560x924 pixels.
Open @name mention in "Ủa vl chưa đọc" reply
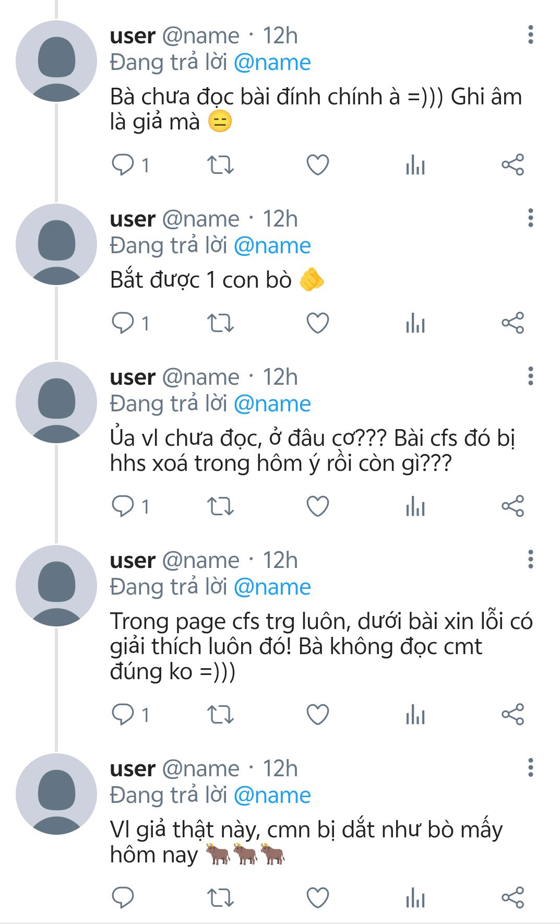(272, 404)
